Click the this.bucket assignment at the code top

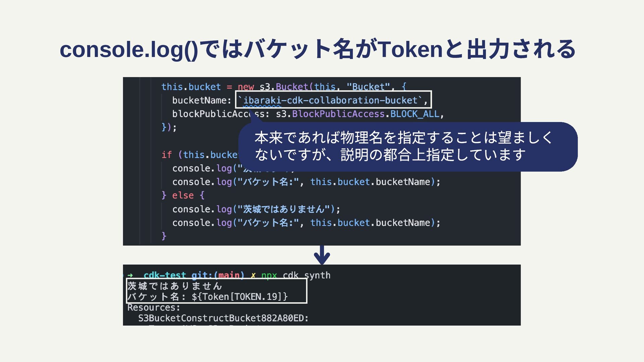(x=191, y=87)
